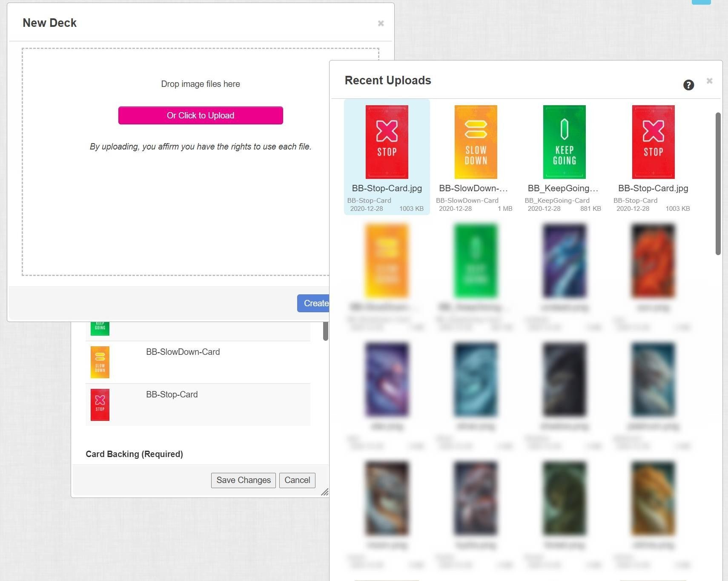This screenshot has width=728, height=581.
Task: Cancel the card deck edit dialog
Action: (297, 480)
